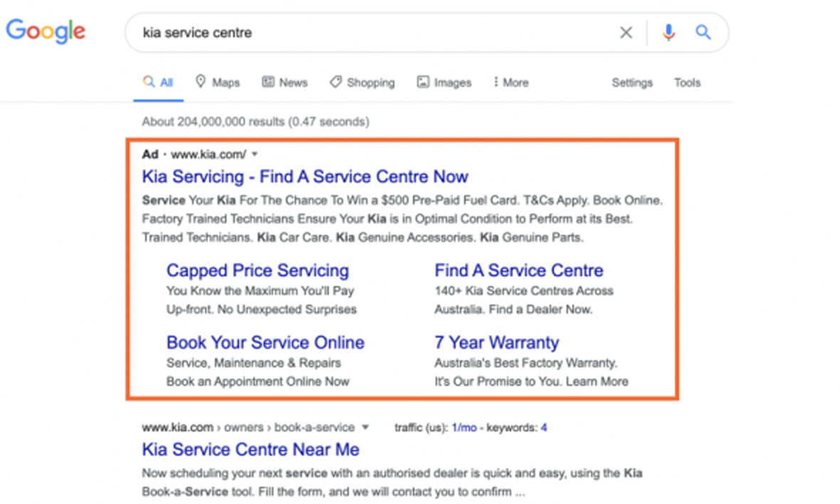Switch to the News results tab
Screen dimensions: 840x504
coord(285,82)
